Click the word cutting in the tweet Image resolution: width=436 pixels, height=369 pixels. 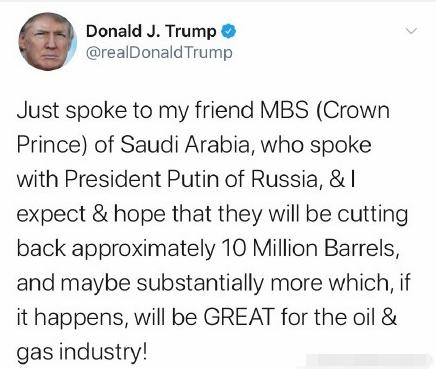373,215
